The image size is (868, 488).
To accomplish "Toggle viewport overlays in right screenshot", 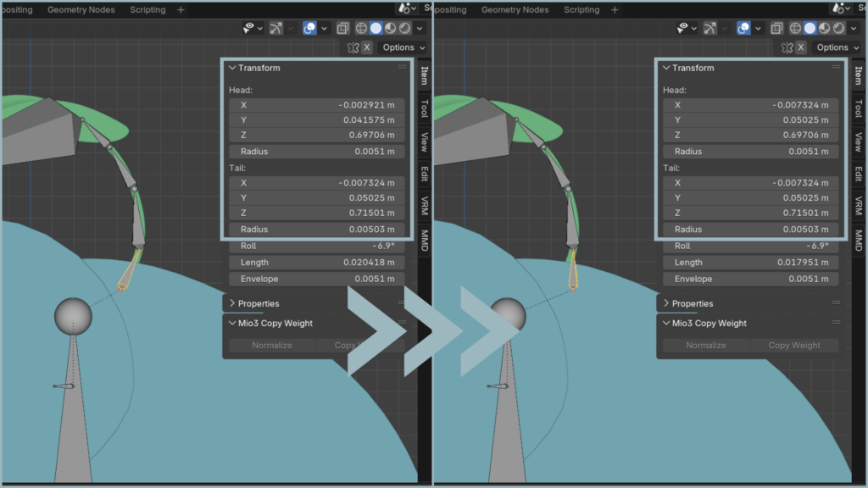I will (743, 28).
